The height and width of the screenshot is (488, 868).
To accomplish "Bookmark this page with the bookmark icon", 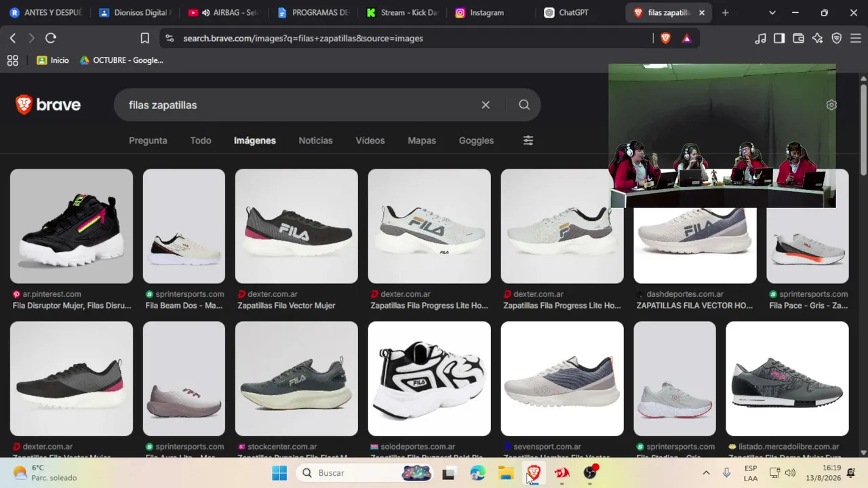I will point(144,39).
